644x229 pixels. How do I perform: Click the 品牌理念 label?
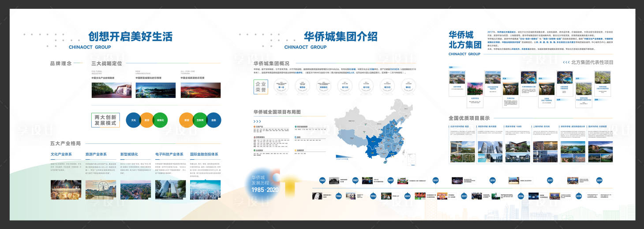click(x=60, y=64)
